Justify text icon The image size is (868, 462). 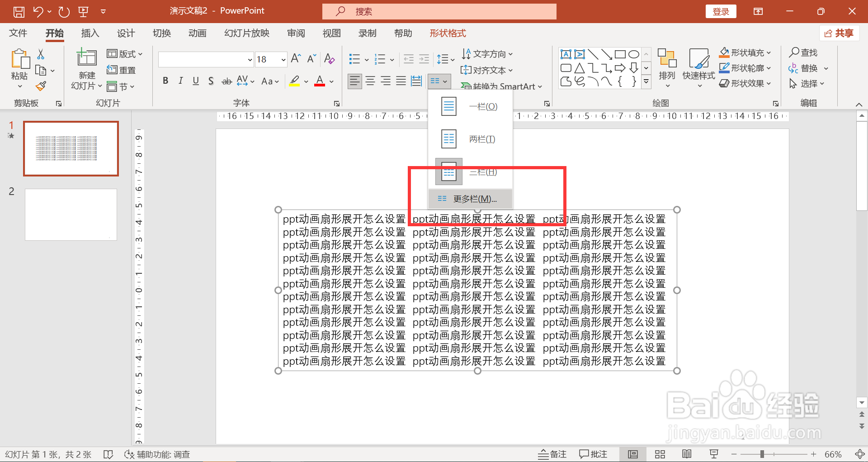[401, 81]
